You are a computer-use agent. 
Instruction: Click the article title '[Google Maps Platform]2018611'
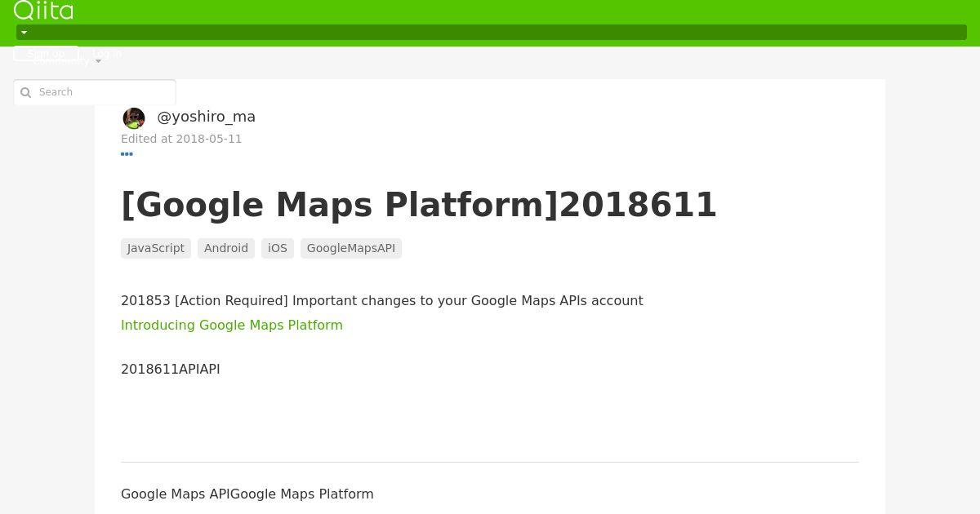[x=419, y=205]
